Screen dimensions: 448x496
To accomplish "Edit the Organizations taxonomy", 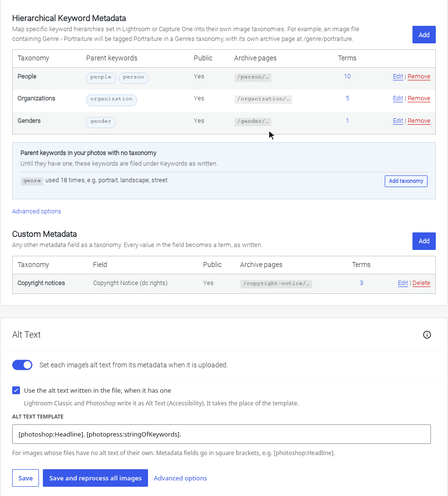I will 398,98.
